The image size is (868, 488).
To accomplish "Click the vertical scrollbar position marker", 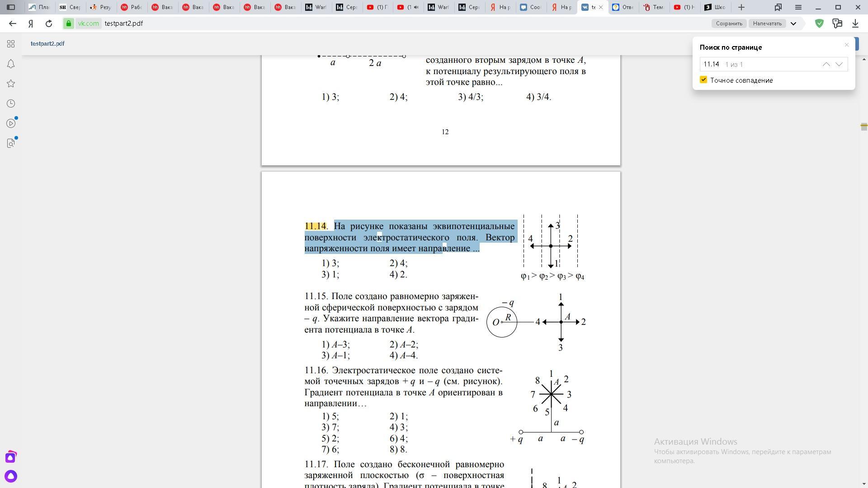I will pos(863,127).
